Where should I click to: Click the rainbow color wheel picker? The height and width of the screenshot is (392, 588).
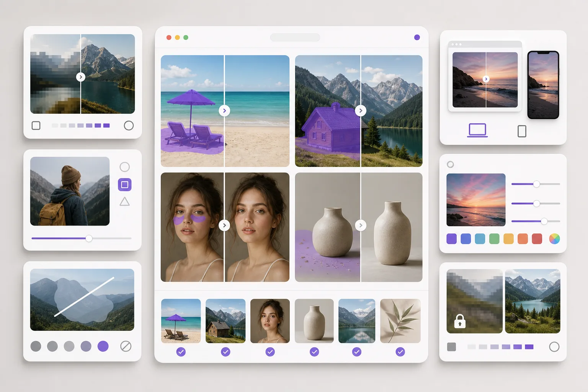click(554, 239)
